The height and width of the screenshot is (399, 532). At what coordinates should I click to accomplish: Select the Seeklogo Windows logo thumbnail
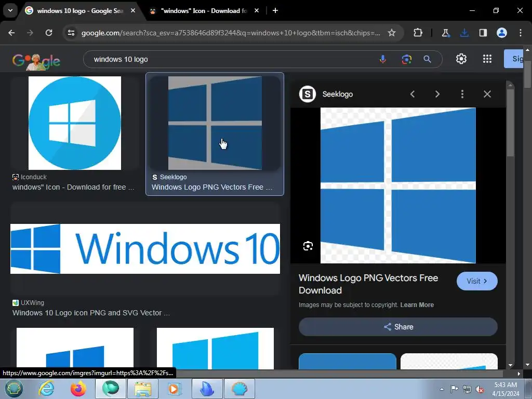(215, 123)
